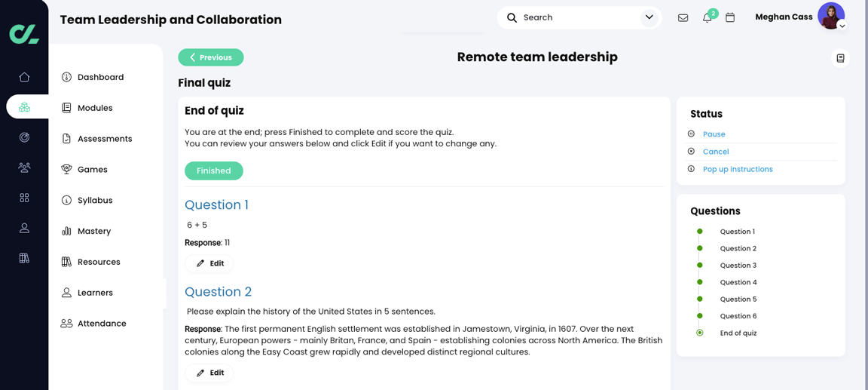868x390 pixels.
Task: Click the library books icon in rail
Action: (x=24, y=258)
